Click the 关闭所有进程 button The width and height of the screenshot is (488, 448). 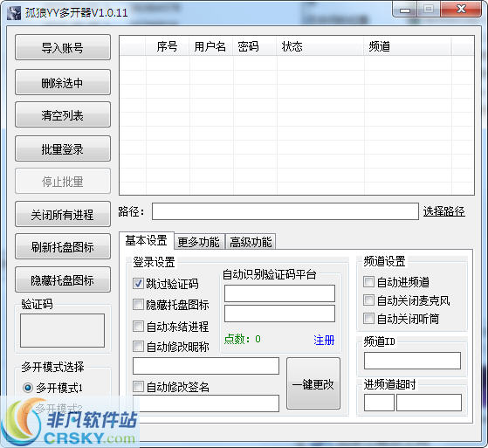(63, 214)
